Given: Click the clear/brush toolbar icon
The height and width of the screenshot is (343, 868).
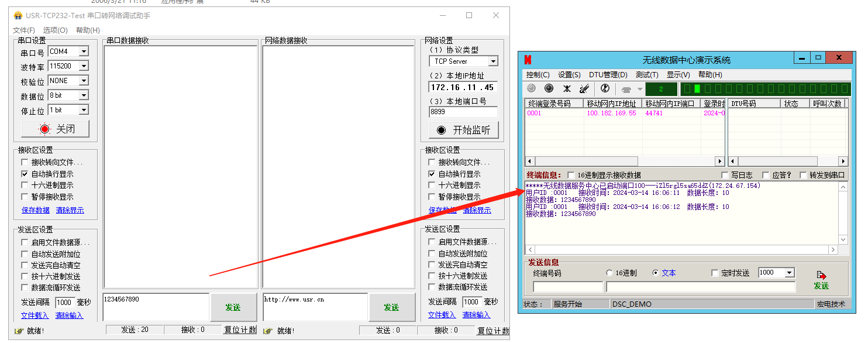Looking at the screenshot, I should pyautogui.click(x=584, y=89).
